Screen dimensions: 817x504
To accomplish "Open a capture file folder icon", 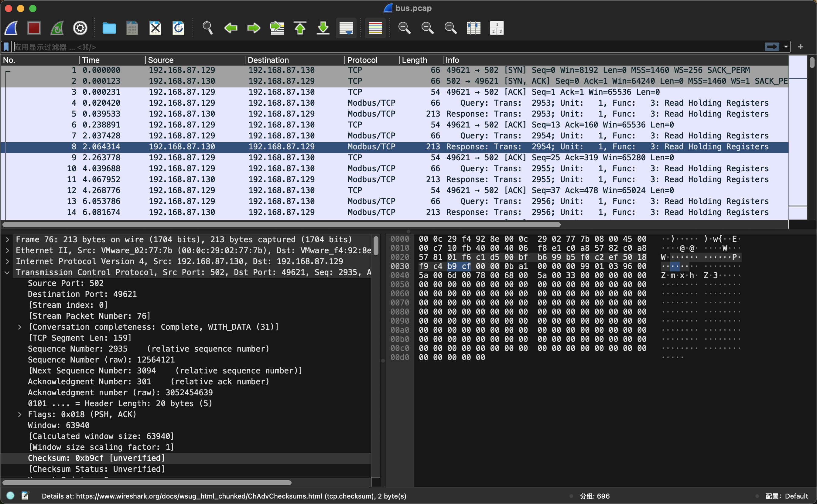I will (x=109, y=28).
